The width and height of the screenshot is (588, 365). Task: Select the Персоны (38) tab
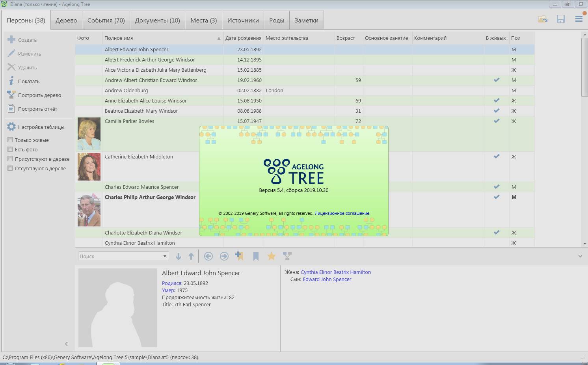click(26, 20)
